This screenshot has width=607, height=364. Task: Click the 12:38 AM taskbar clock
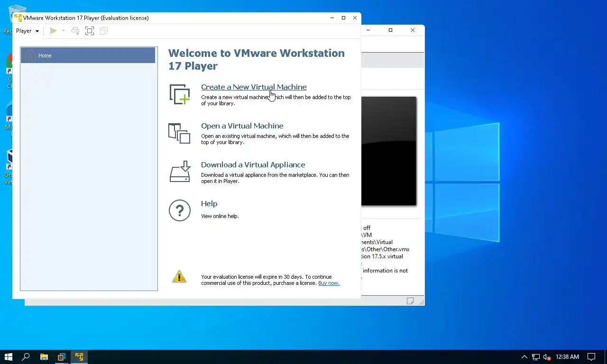567,357
